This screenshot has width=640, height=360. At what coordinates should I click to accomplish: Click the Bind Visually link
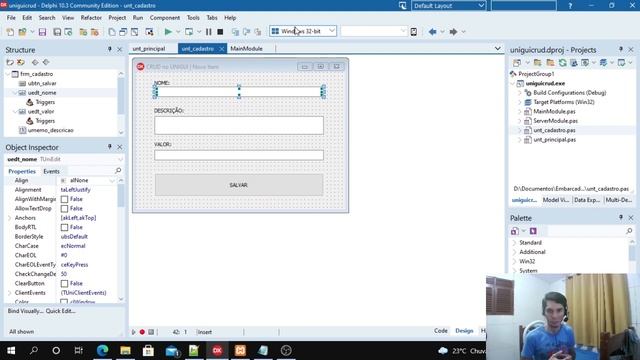click(25, 311)
